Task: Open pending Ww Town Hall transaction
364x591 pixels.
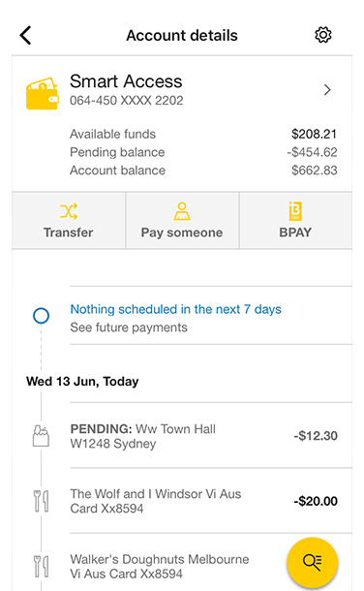Action: pos(211,436)
